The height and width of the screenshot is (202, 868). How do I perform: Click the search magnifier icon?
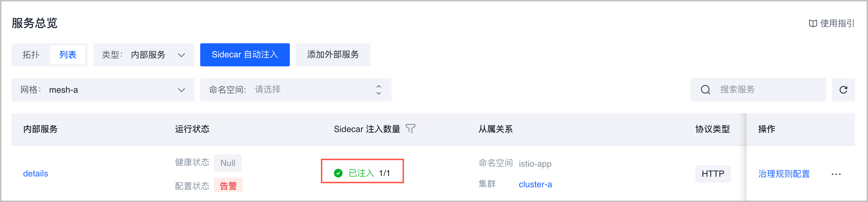point(705,90)
